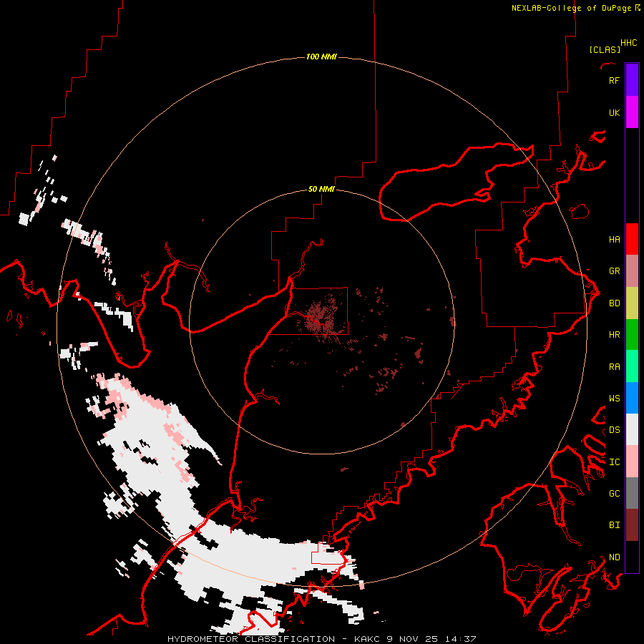Image resolution: width=644 pixels, height=644 pixels.
Task: Click the DS legend label
Action: click(x=614, y=429)
